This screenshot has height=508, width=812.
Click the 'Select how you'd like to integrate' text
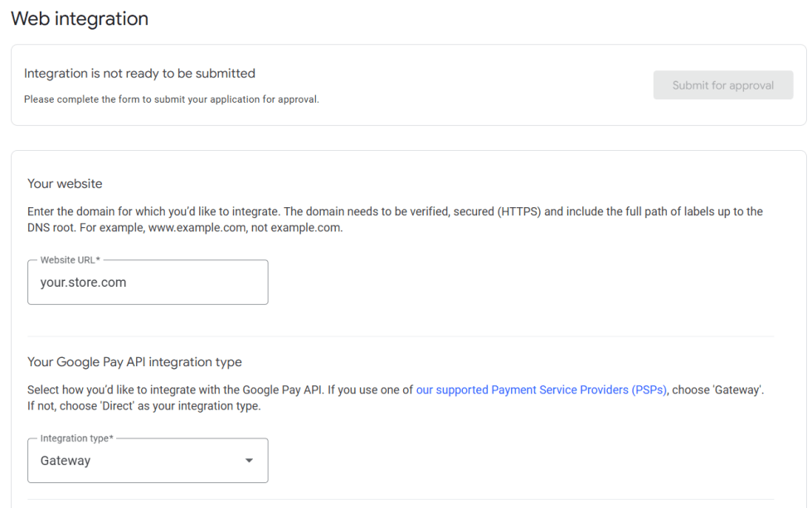coord(220,389)
